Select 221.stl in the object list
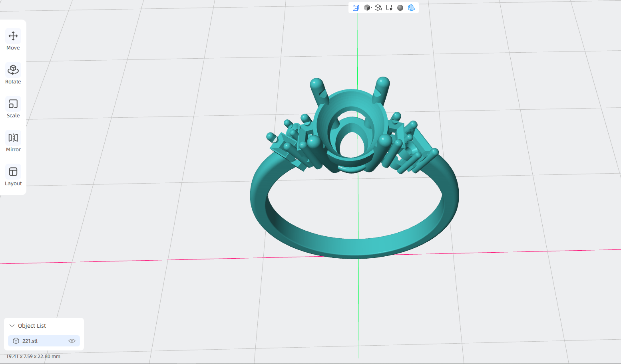621x364 pixels. (x=44, y=341)
